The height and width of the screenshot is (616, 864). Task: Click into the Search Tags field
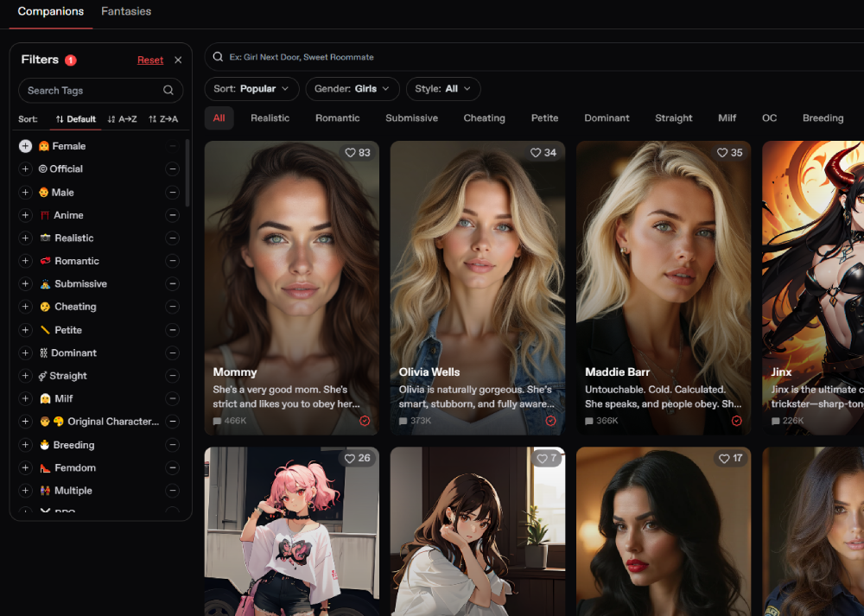point(101,91)
